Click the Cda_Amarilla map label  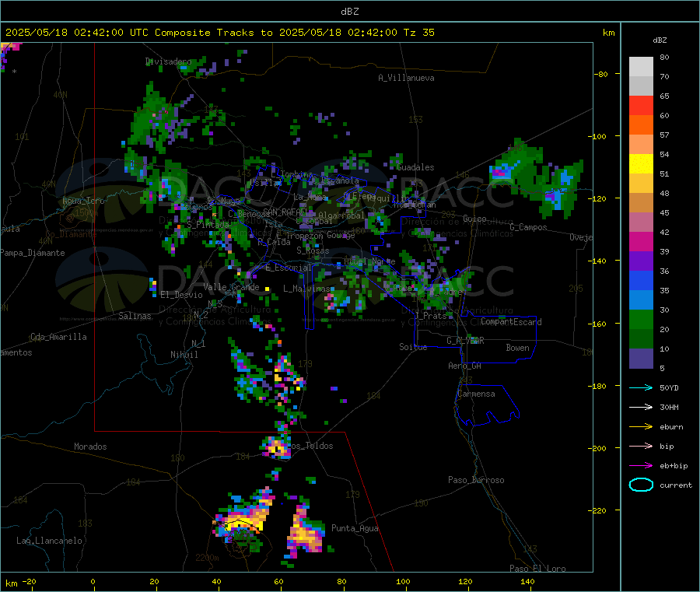tap(58, 337)
